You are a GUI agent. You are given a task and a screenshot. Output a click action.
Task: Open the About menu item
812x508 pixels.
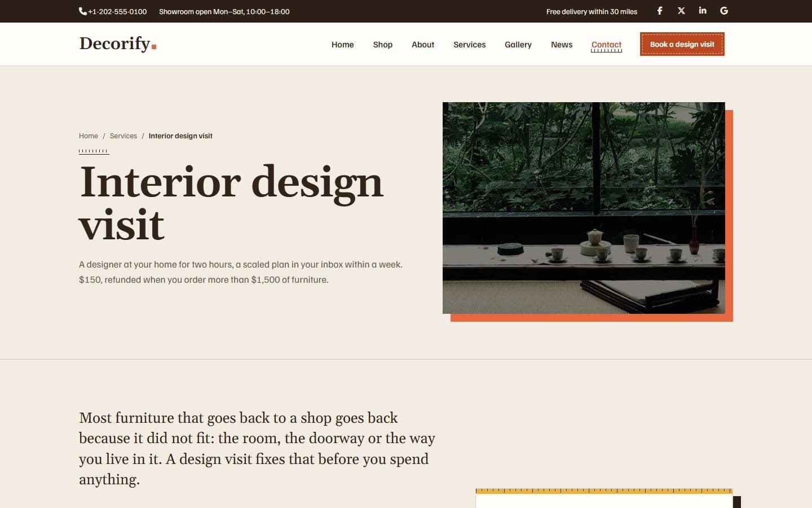[x=423, y=45]
